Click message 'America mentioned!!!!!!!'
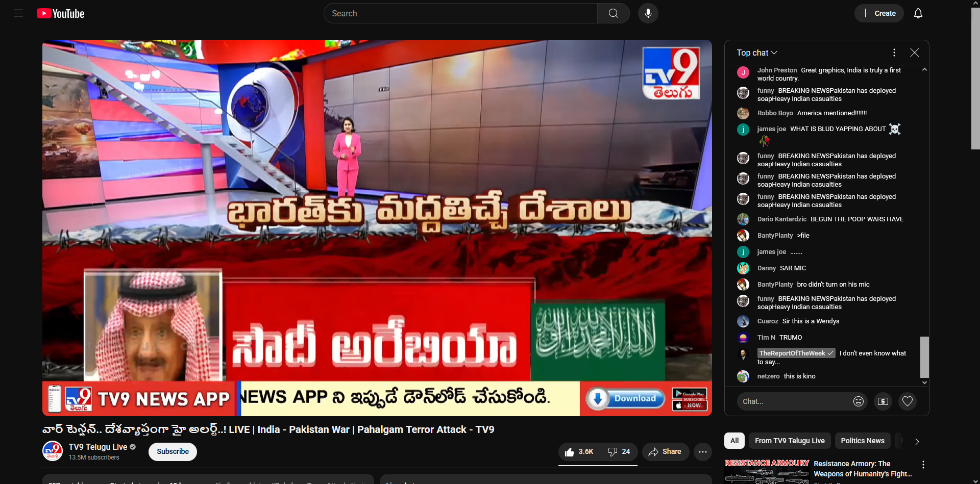 tap(832, 113)
